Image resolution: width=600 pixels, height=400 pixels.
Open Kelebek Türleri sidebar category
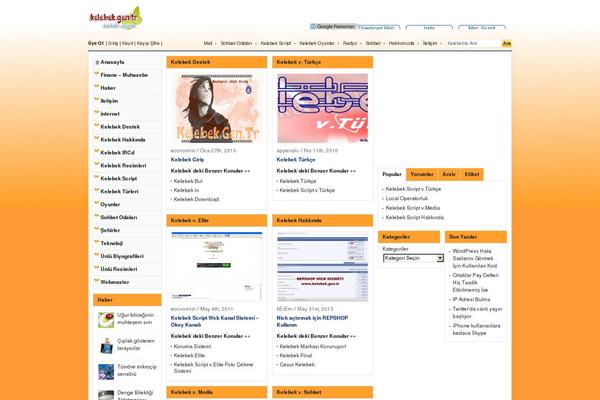pyautogui.click(x=119, y=191)
